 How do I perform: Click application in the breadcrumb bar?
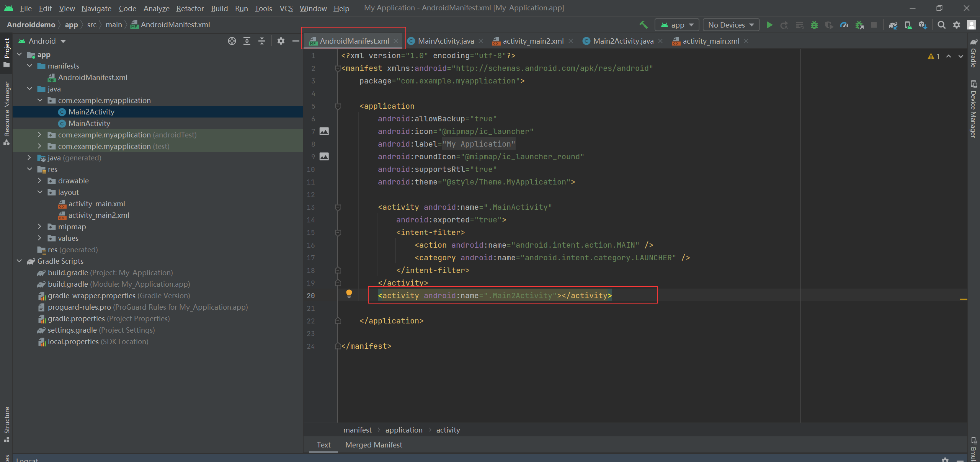pos(403,430)
